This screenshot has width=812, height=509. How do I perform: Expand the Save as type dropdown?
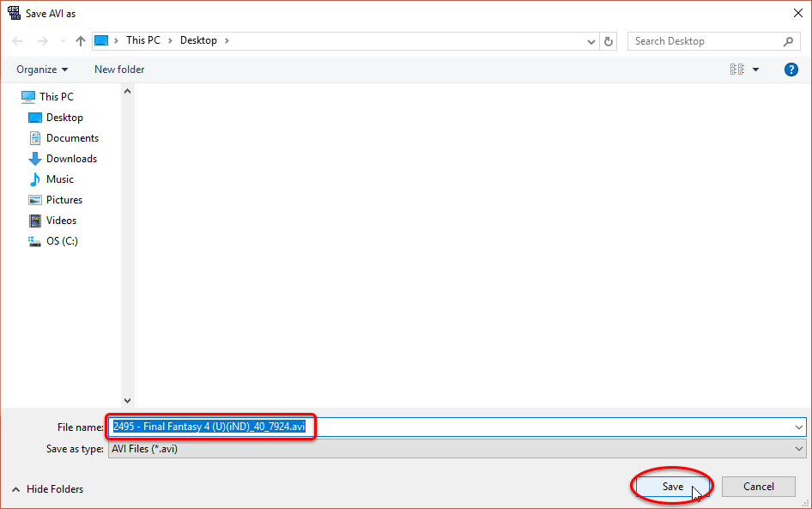tap(799, 449)
